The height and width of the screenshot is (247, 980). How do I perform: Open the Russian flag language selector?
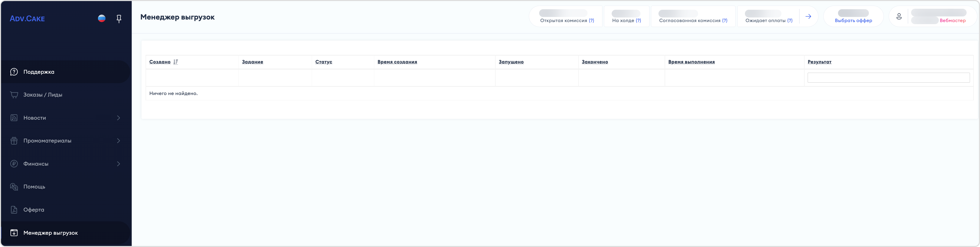[102, 18]
